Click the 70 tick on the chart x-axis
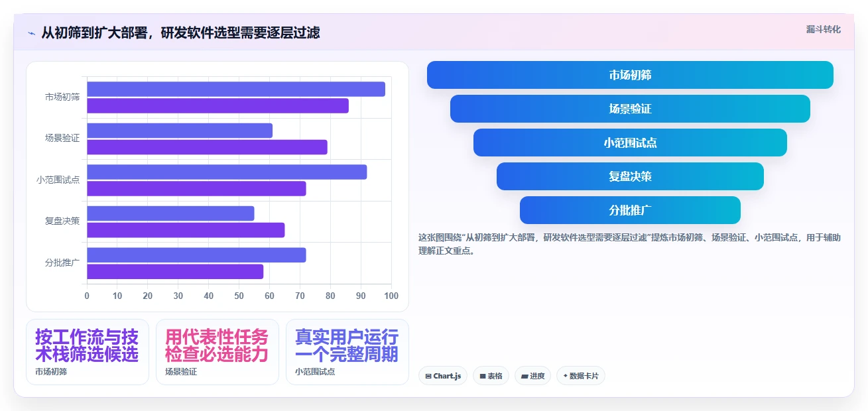This screenshot has height=411, width=868. tap(300, 296)
